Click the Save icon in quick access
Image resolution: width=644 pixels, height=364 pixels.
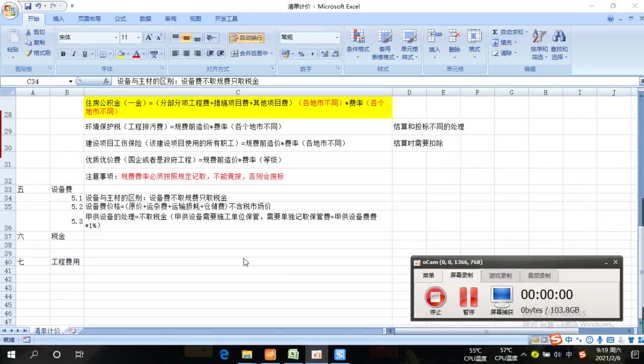click(x=28, y=6)
